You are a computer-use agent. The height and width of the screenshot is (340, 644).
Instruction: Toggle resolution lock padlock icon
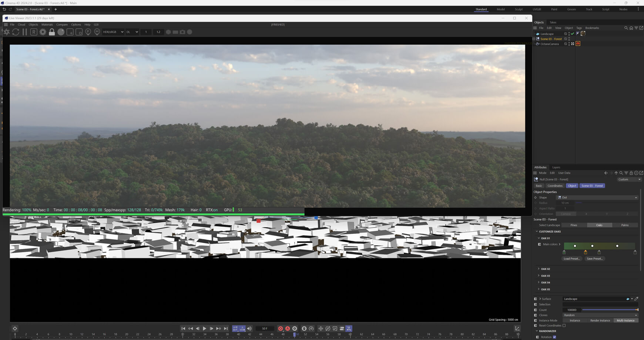[52, 32]
